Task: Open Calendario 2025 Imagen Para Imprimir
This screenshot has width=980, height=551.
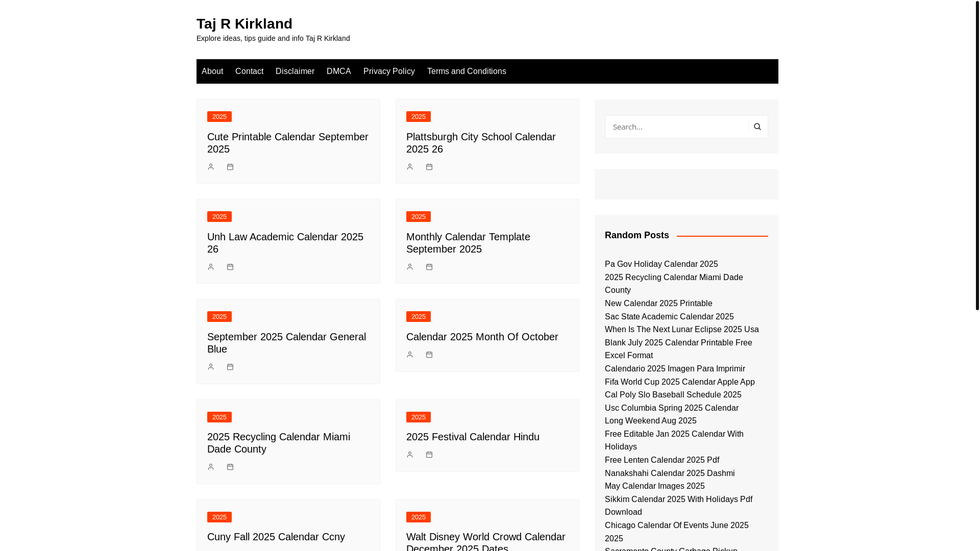Action: click(675, 369)
